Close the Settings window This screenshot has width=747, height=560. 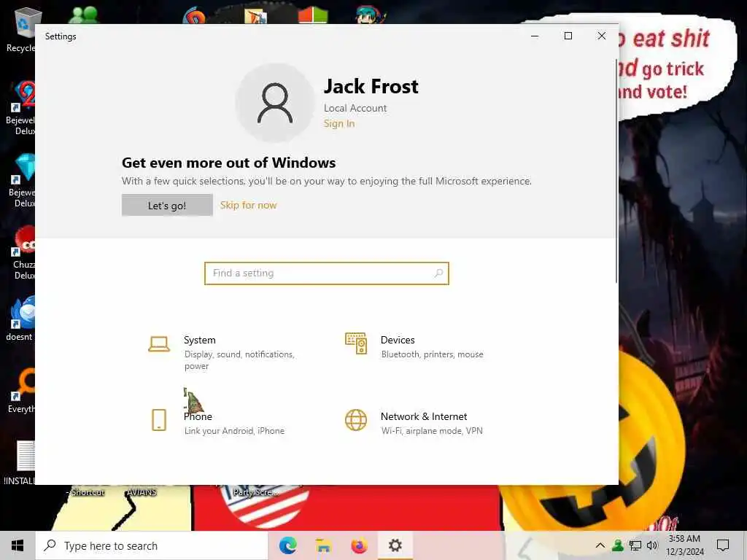(602, 36)
